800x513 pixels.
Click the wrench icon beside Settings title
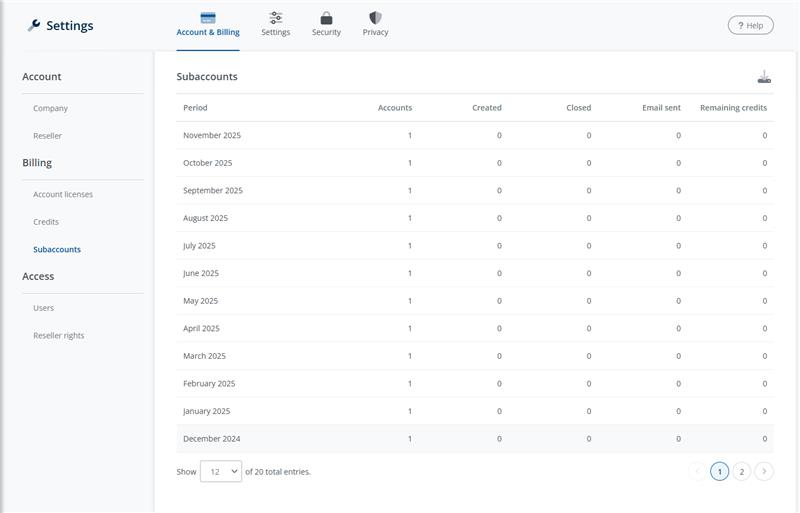click(x=34, y=26)
